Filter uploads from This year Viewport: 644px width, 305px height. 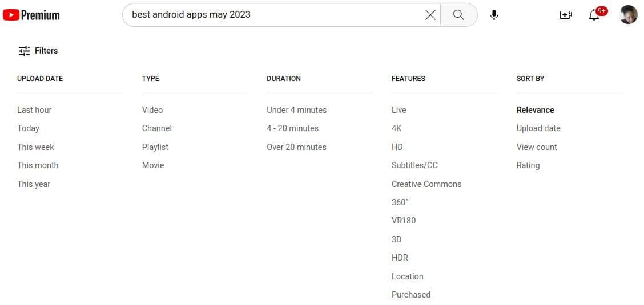34,184
